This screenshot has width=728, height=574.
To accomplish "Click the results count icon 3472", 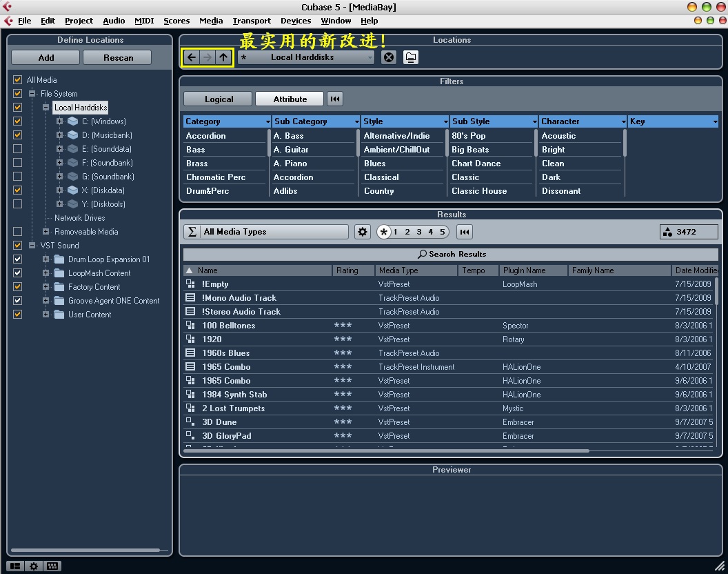I will tap(667, 231).
